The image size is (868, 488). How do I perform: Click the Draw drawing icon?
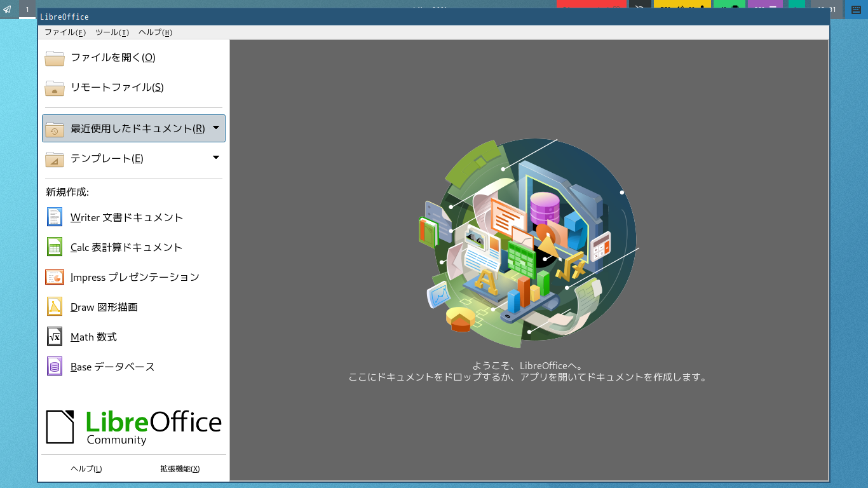tap(55, 307)
